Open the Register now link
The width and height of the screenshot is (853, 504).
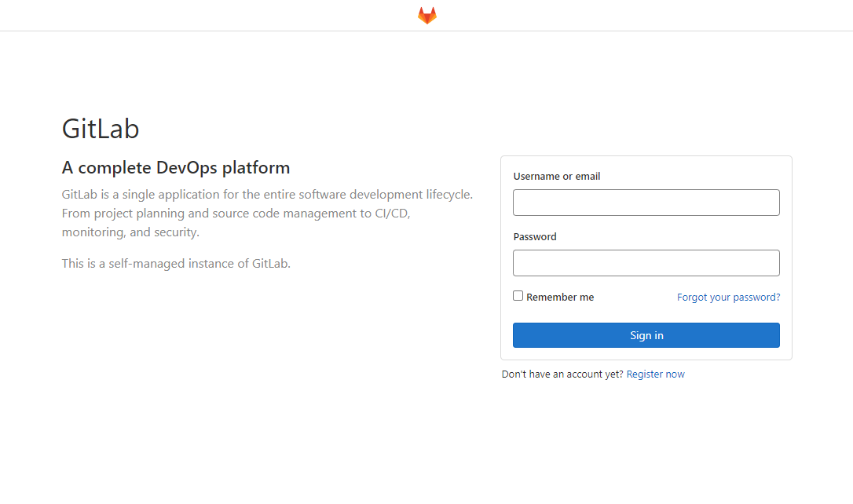click(x=656, y=374)
